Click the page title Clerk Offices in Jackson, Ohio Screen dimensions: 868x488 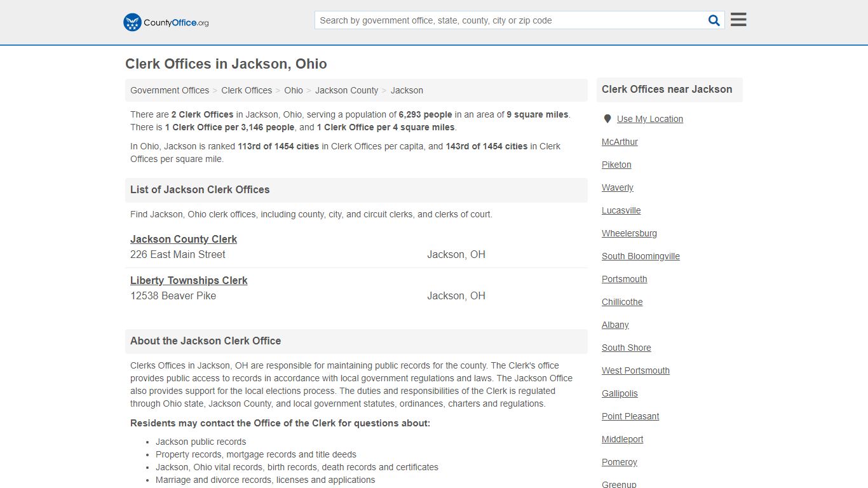(226, 64)
